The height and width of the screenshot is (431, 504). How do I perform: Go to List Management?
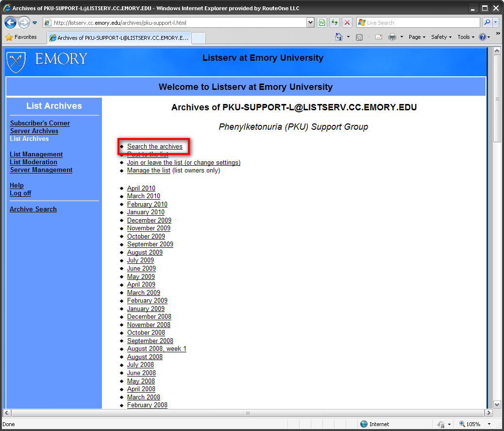pos(36,155)
